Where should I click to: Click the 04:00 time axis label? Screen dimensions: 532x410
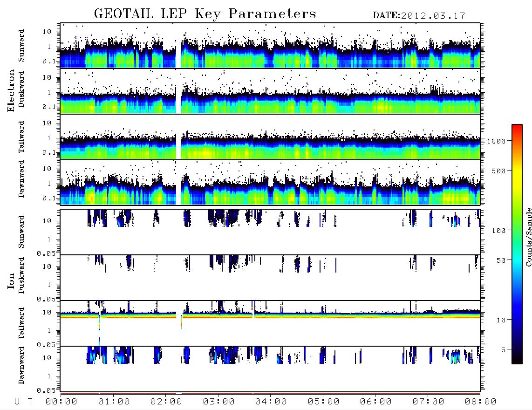(x=271, y=402)
